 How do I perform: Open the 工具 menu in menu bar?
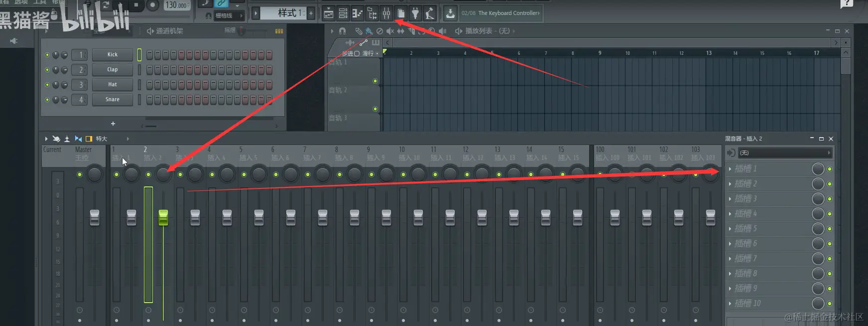click(x=40, y=2)
